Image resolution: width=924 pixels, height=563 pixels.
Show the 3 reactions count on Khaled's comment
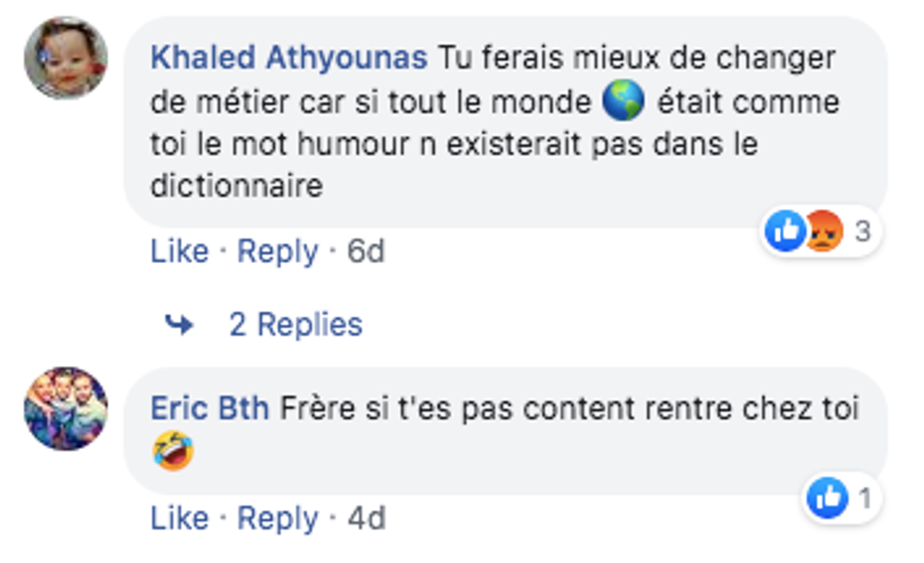coord(862,231)
